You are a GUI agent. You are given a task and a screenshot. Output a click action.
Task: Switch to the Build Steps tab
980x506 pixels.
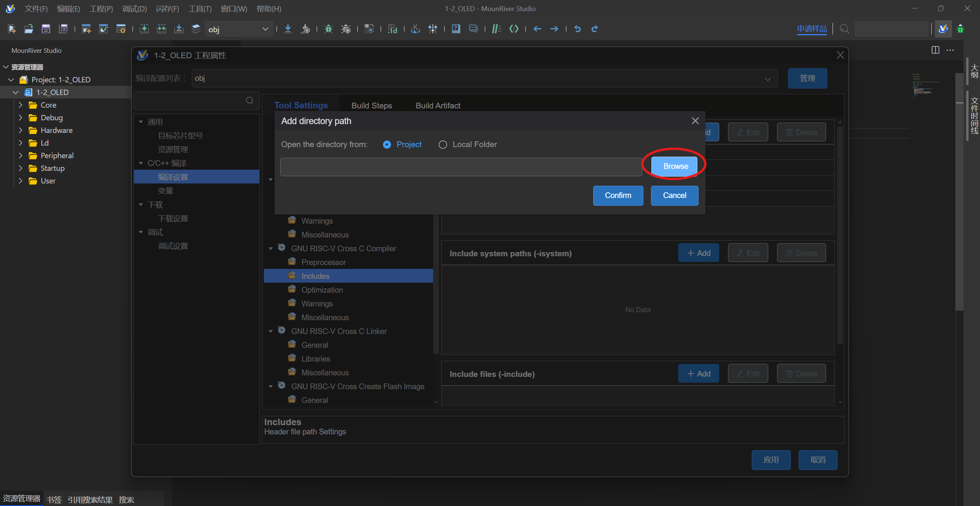tap(371, 105)
